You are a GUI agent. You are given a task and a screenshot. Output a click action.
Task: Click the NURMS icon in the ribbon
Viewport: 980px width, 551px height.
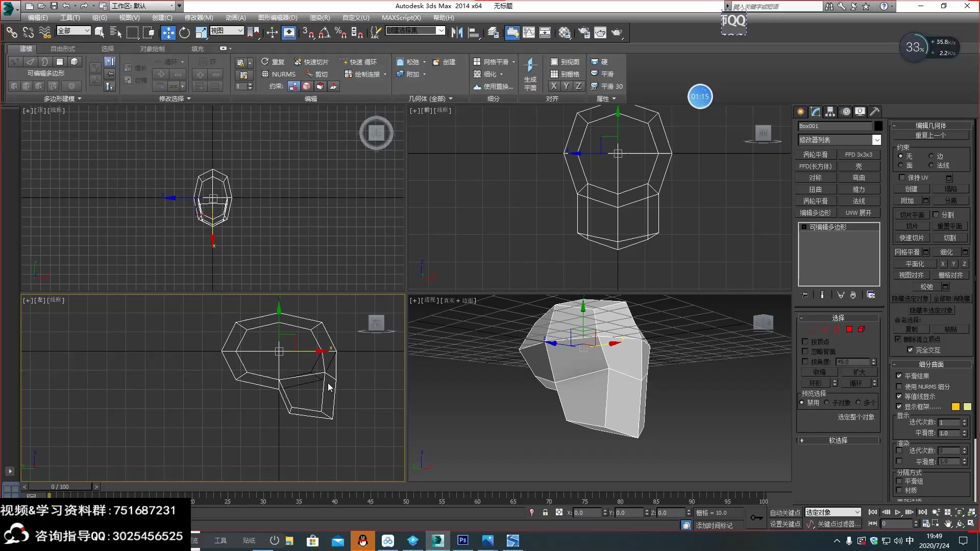click(x=266, y=73)
